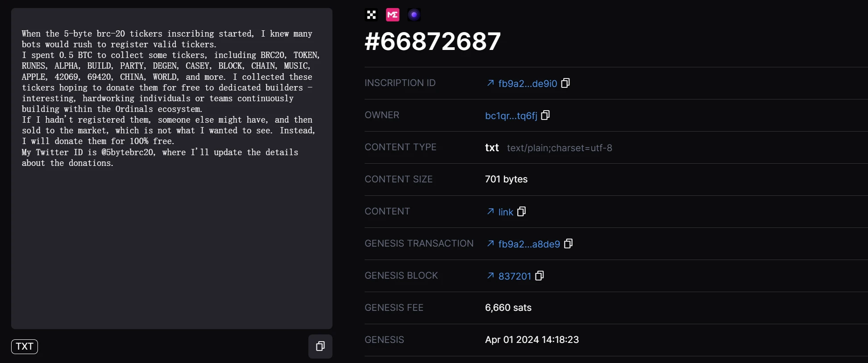Click the purple orb marketplace icon
This screenshot has height=363, width=868.
point(414,15)
